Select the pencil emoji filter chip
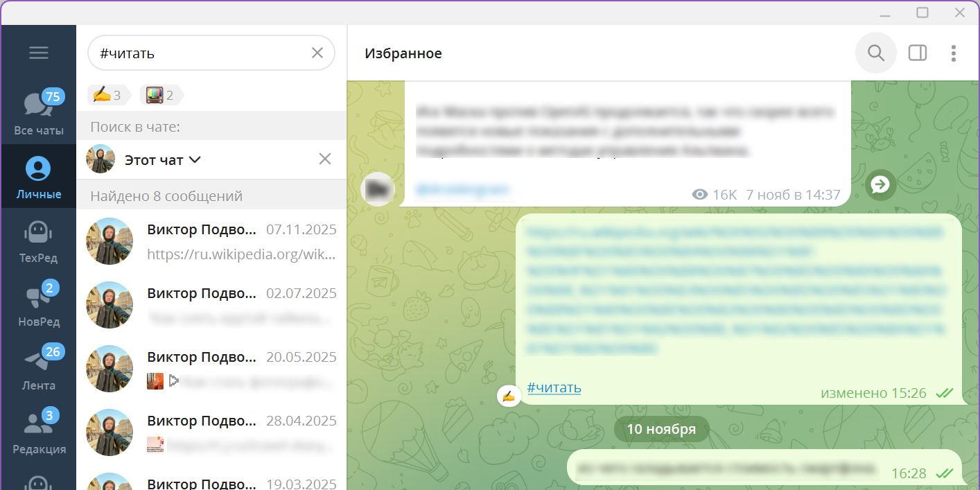980x490 pixels. (x=108, y=95)
